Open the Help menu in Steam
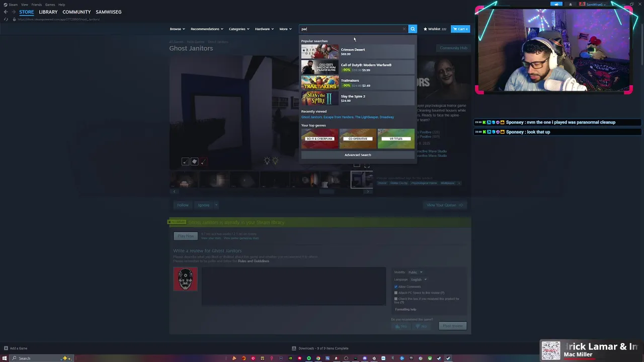The image size is (644, 362). pos(61,5)
